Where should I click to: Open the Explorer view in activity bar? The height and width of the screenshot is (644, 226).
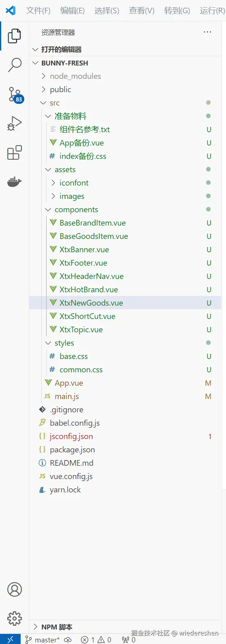14,36
